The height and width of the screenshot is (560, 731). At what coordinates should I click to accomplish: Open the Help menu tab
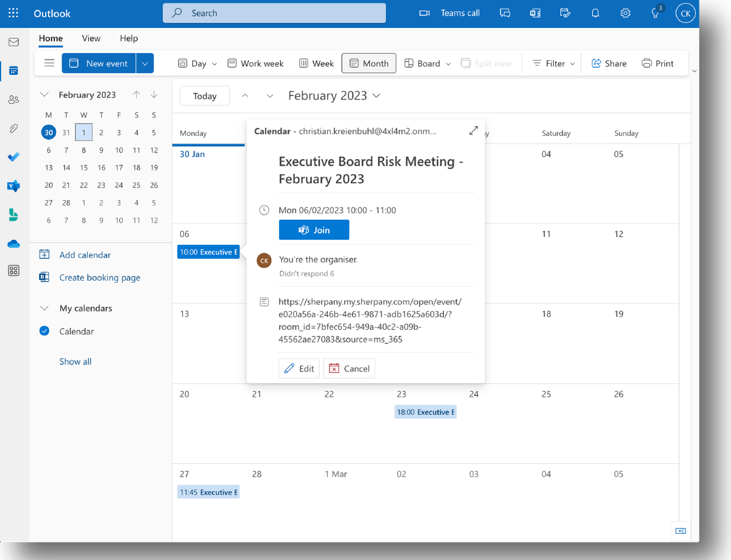click(129, 38)
